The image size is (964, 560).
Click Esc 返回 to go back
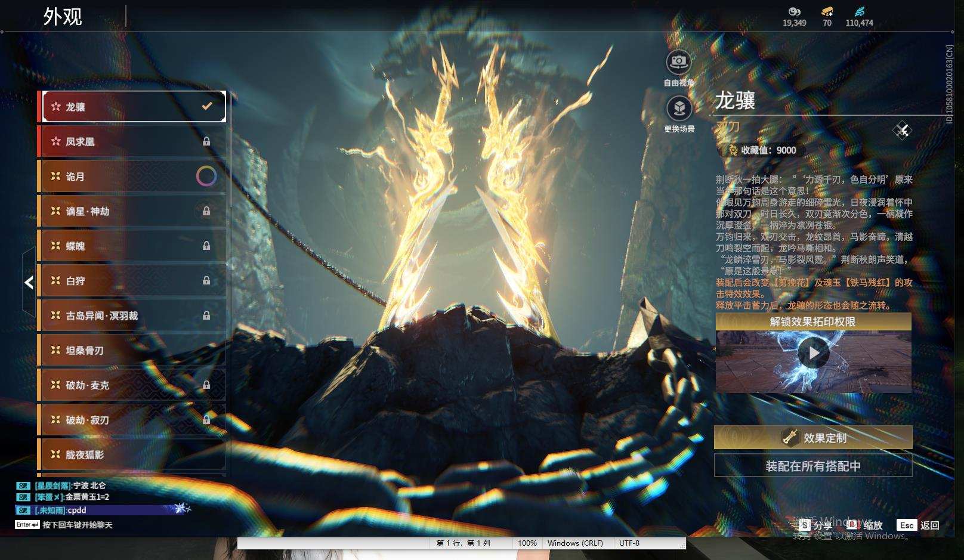point(918,525)
